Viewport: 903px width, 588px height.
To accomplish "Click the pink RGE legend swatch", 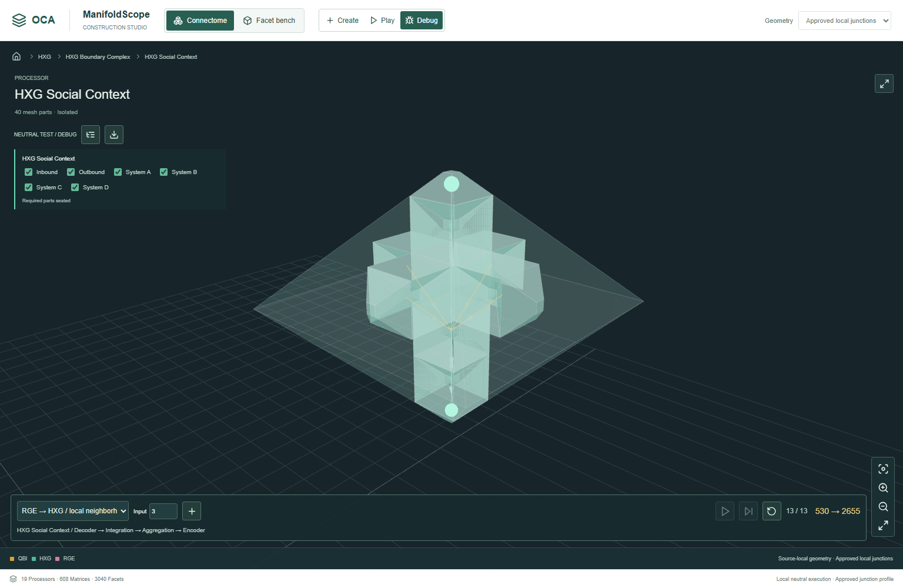I will coord(58,559).
